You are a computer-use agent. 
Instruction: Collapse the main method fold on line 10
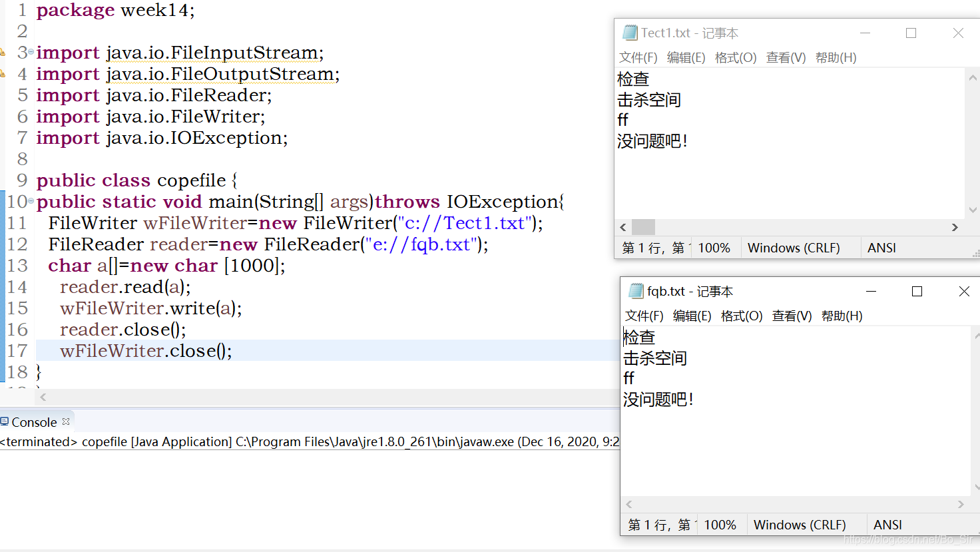[31, 200]
